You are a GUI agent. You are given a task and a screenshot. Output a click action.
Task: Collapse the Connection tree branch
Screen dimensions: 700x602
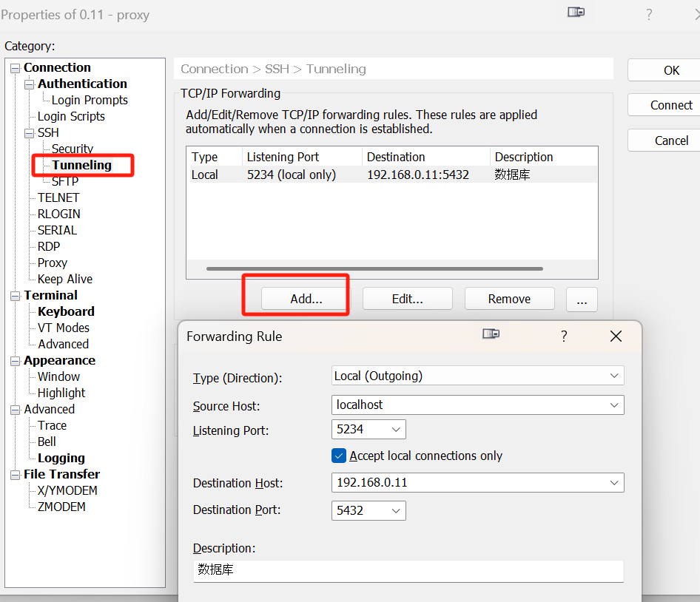(15, 67)
